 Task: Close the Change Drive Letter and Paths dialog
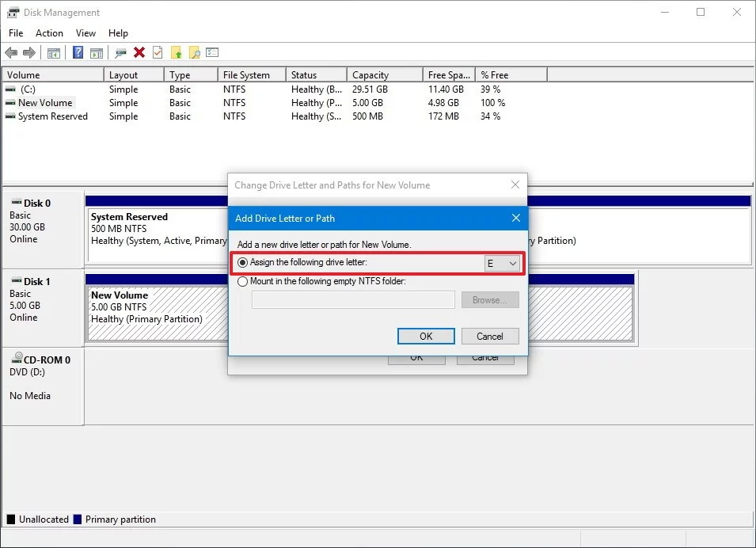[515, 185]
